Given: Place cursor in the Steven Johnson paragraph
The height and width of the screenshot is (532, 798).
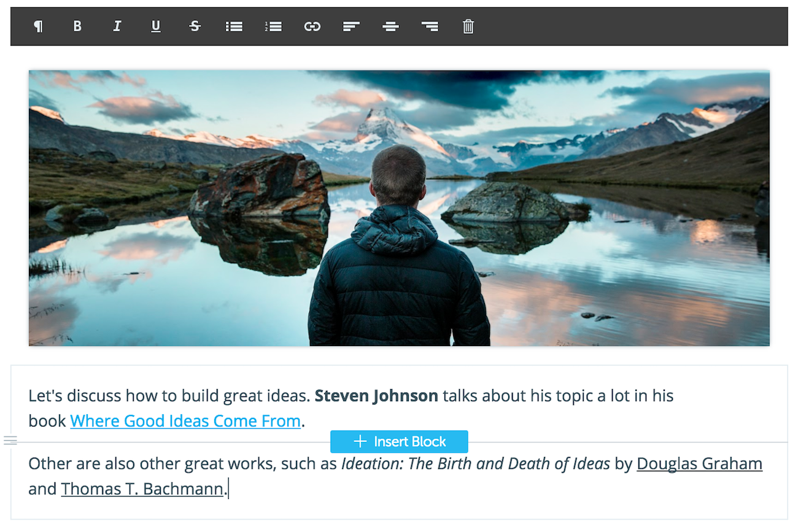Looking at the screenshot, I should tap(351, 408).
